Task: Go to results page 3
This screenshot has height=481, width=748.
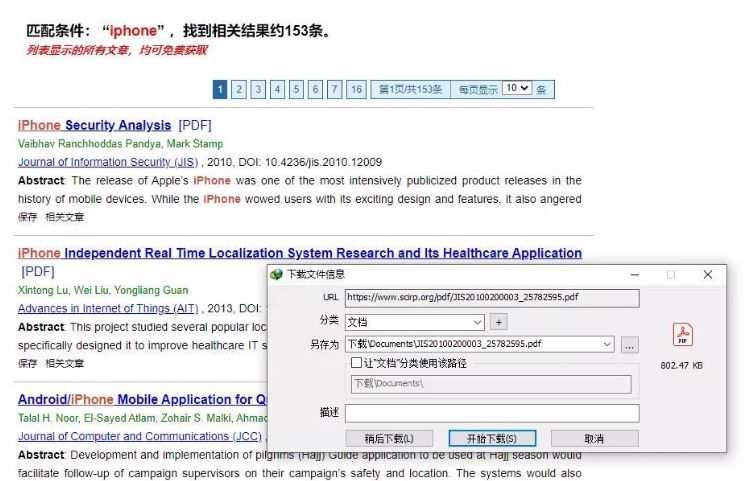Action: click(x=258, y=89)
